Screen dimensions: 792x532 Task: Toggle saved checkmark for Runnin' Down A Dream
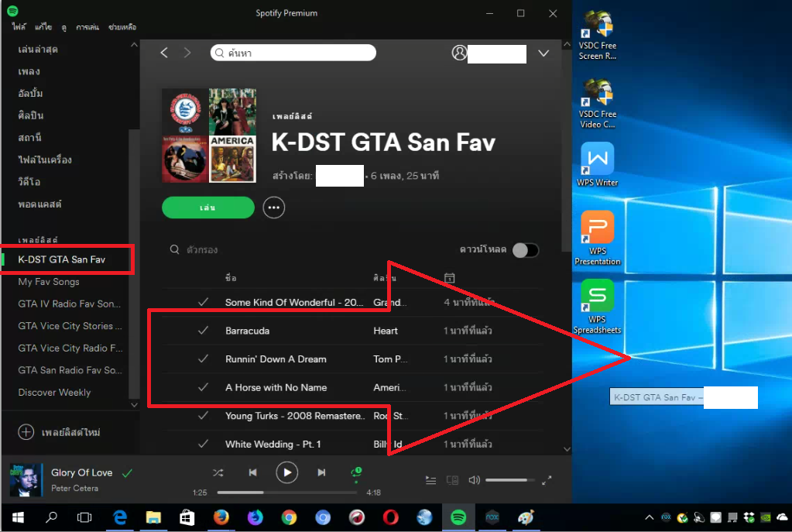(204, 359)
